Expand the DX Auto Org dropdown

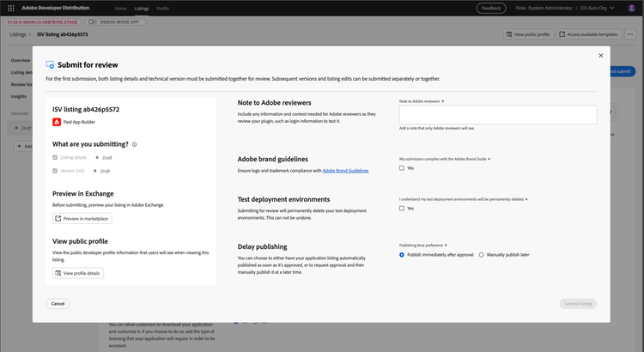click(597, 8)
